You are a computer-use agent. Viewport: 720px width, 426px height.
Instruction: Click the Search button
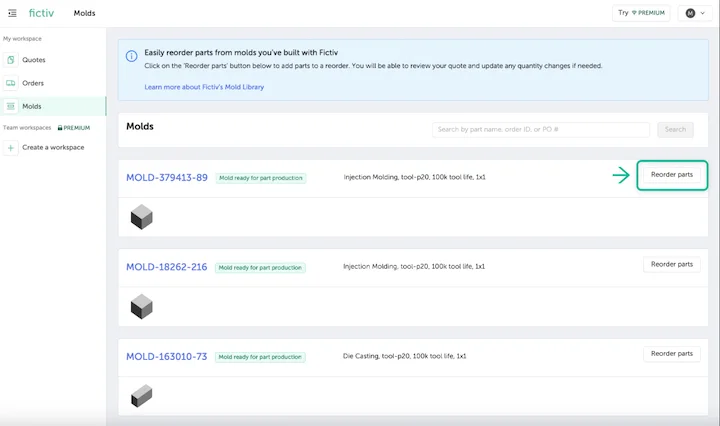[x=675, y=129]
